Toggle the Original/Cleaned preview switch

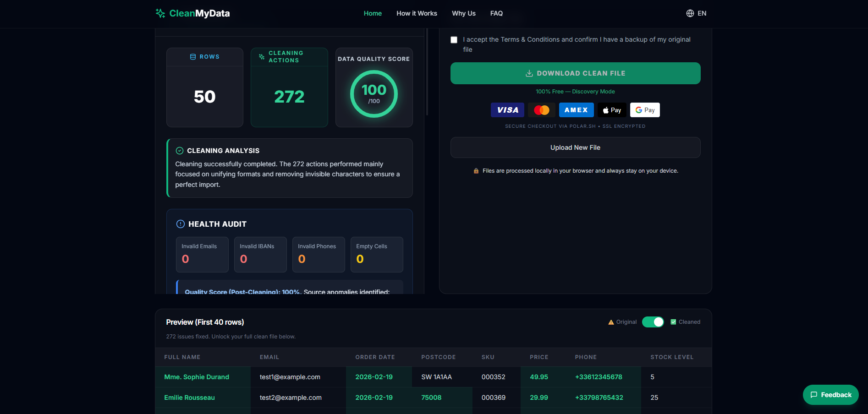pos(653,322)
